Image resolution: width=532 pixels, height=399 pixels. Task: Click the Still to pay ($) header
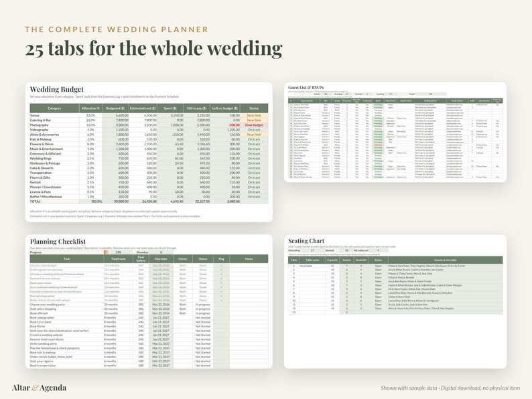197,108
